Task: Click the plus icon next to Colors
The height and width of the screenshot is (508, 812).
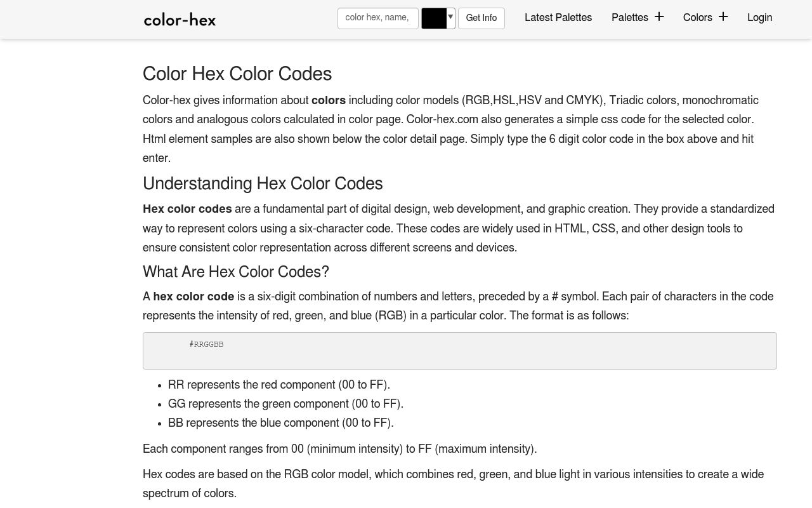Action: [x=723, y=17]
